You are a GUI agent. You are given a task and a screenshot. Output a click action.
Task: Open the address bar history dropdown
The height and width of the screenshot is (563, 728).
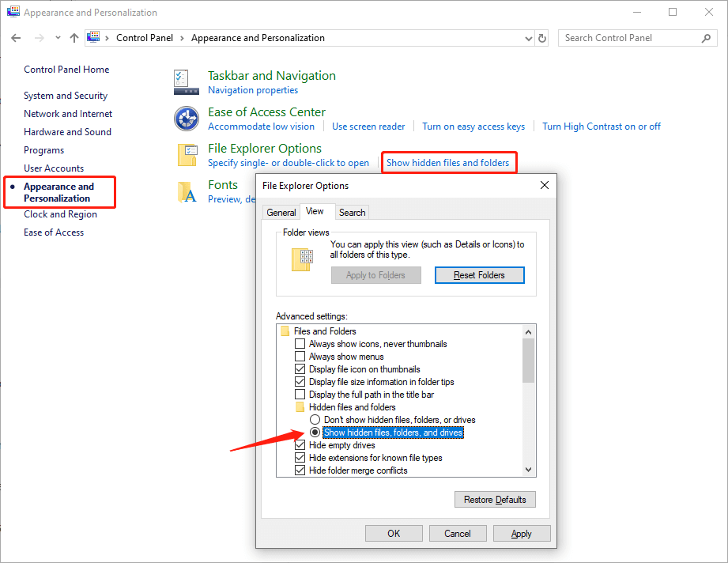click(528, 39)
